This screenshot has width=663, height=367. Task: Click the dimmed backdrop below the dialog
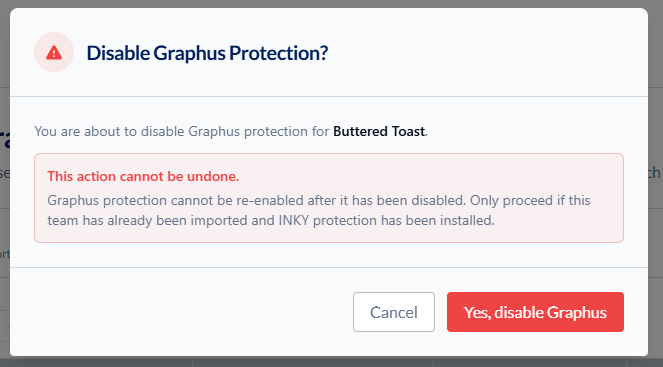click(332, 362)
